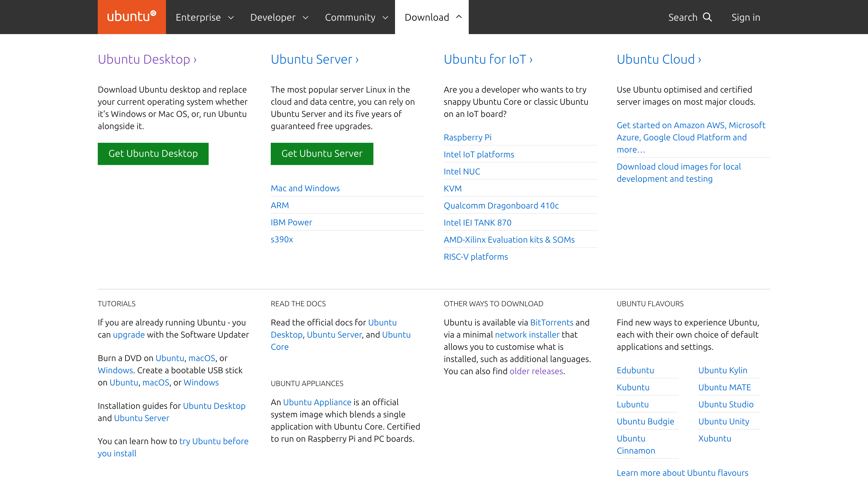Click the upgrade link in Tutorials
868x481 pixels.
click(x=129, y=335)
